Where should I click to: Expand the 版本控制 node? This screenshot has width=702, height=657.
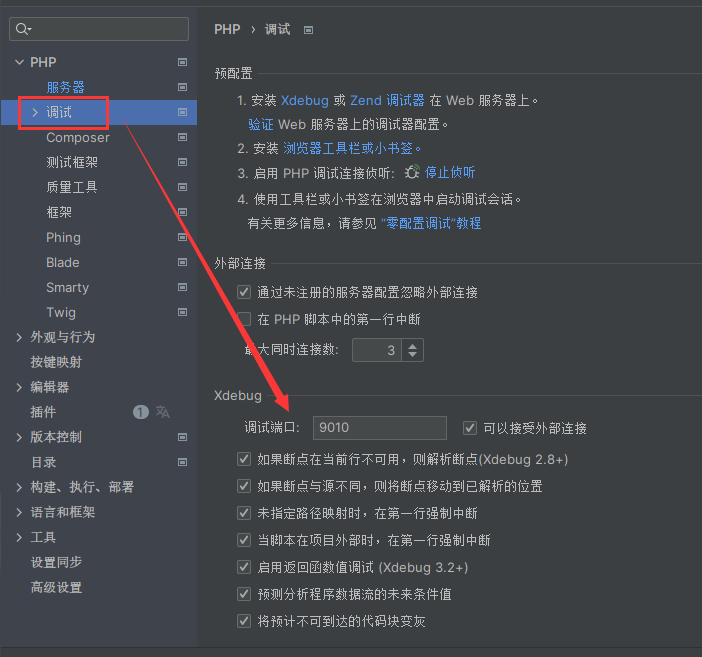click(19, 437)
